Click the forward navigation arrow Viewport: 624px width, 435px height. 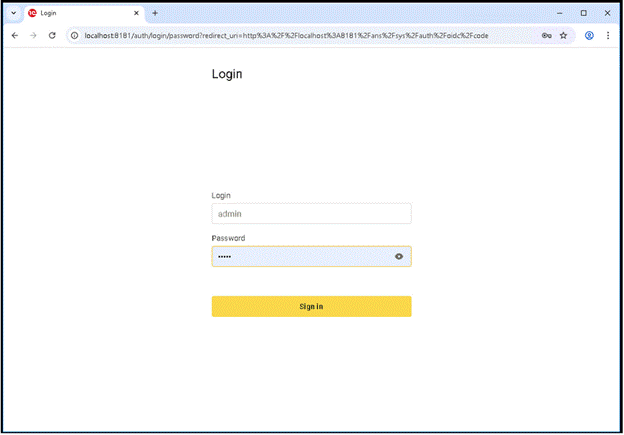point(33,35)
